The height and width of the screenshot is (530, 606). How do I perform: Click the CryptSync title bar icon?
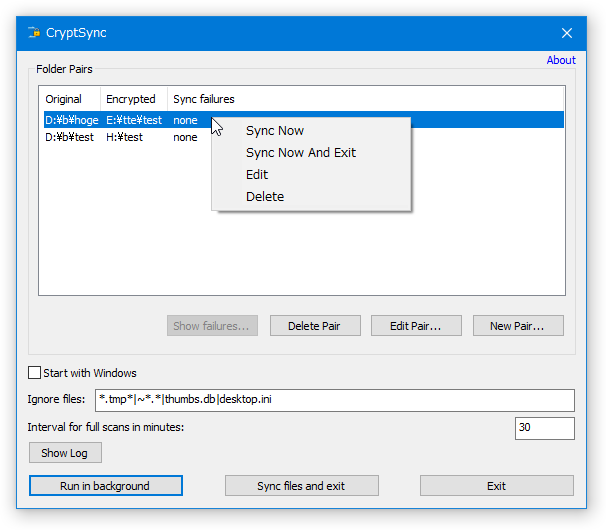click(34, 32)
